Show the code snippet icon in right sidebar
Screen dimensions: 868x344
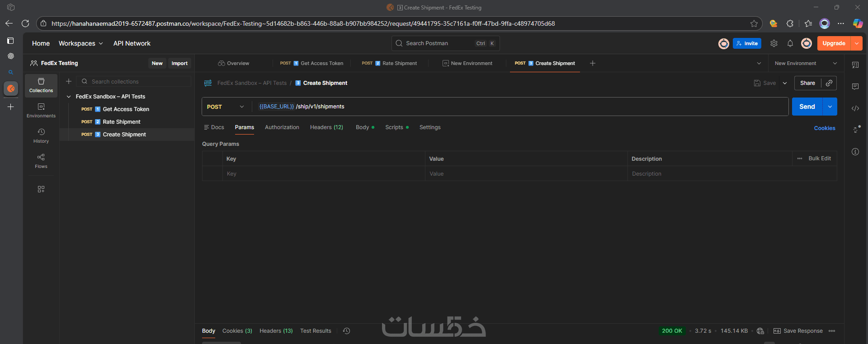(x=855, y=108)
